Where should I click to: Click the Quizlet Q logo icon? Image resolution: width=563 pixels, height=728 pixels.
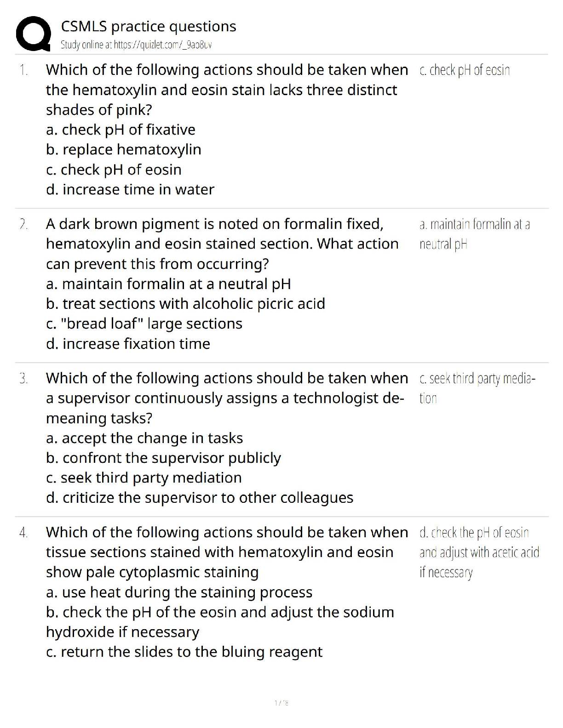(x=33, y=34)
